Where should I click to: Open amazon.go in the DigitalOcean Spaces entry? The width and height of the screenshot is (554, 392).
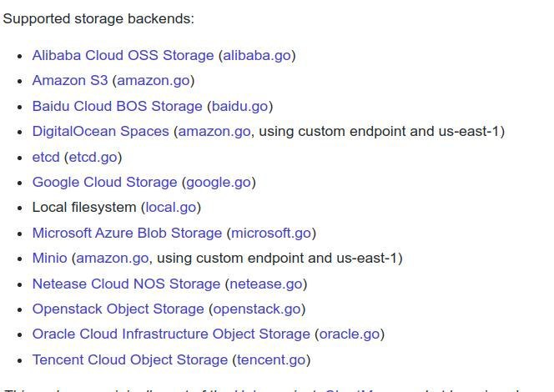(214, 132)
